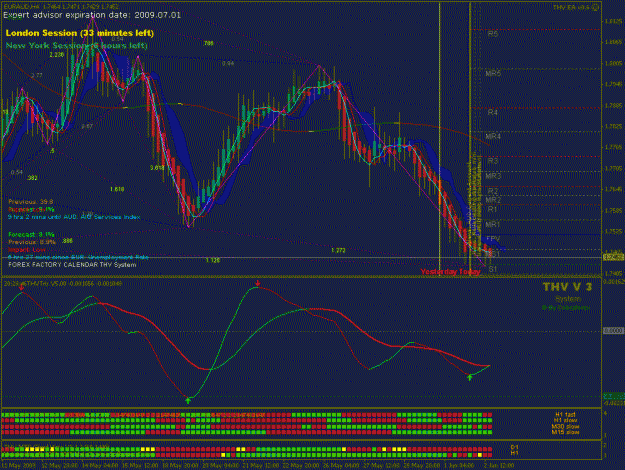
Task: Click the THV EA v9.6 label
Action: [x=572, y=8]
